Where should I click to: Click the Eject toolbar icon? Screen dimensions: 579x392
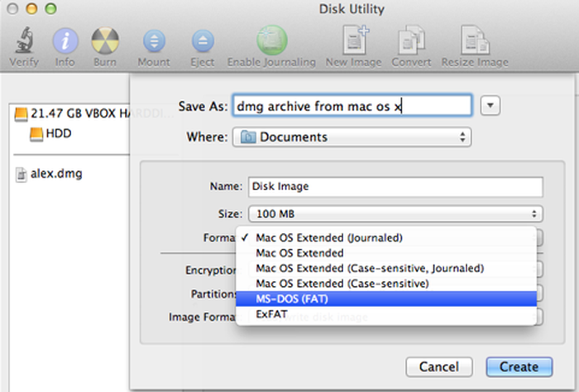point(203,41)
